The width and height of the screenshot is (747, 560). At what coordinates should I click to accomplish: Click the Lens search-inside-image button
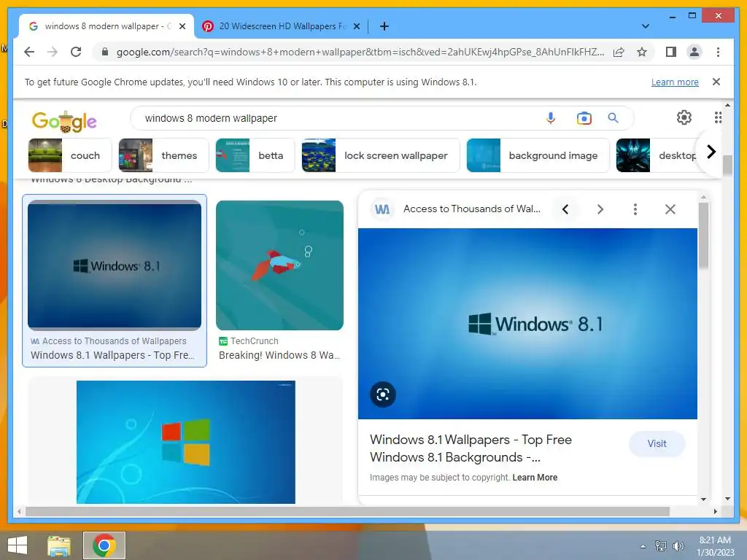click(x=382, y=394)
